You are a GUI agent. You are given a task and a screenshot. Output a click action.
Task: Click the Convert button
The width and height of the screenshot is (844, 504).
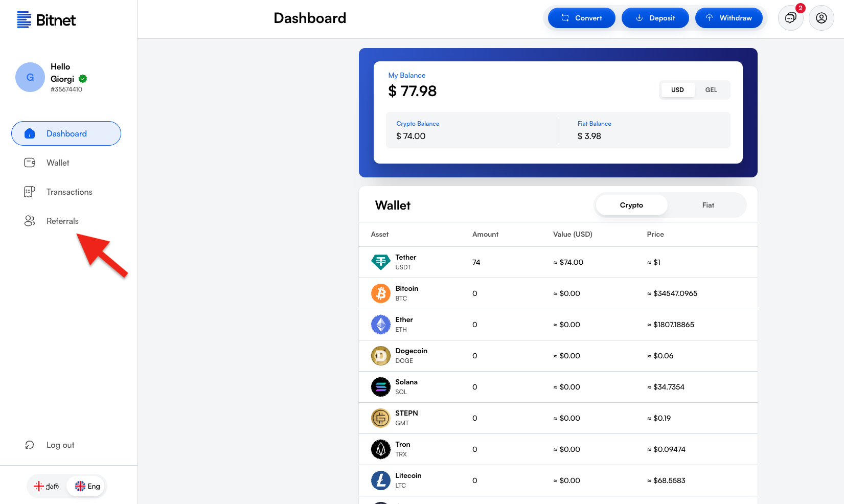[x=581, y=18]
